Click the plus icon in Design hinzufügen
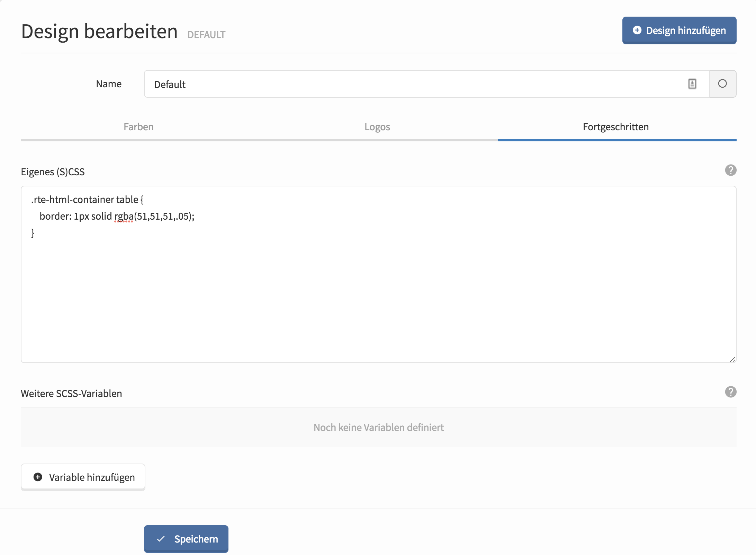The width and height of the screenshot is (756, 555). (637, 30)
